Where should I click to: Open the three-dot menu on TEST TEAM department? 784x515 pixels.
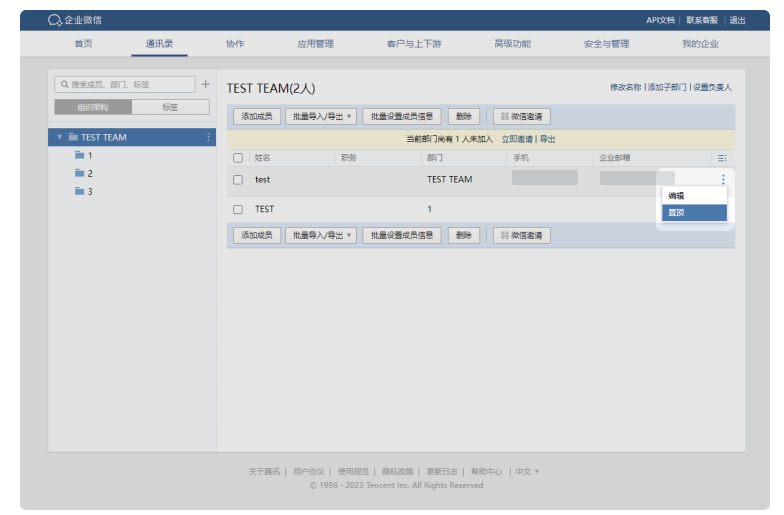pos(208,137)
